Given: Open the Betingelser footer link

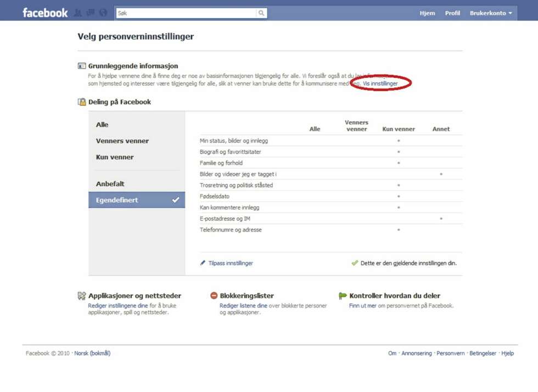Looking at the screenshot, I should [483, 353].
